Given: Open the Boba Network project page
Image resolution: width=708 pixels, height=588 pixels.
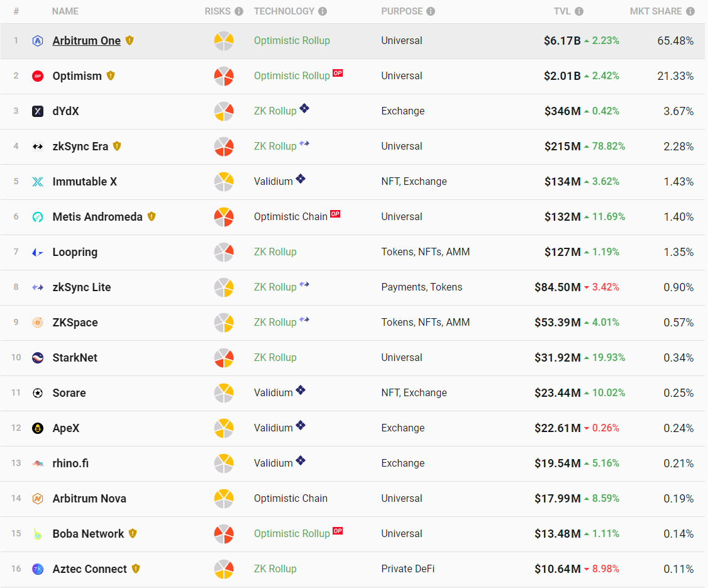Looking at the screenshot, I should (88, 534).
